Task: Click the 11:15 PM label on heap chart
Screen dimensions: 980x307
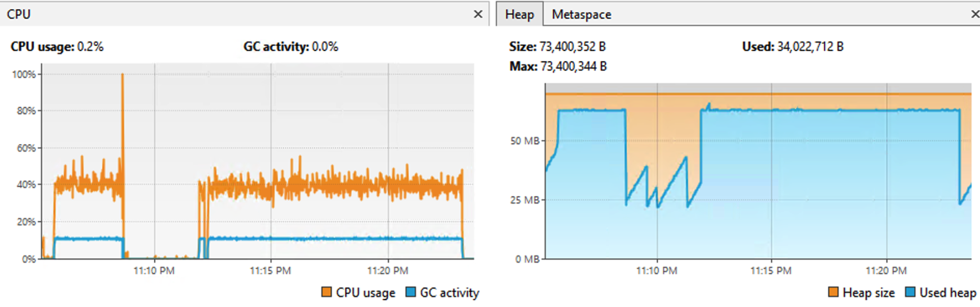Action: [770, 270]
